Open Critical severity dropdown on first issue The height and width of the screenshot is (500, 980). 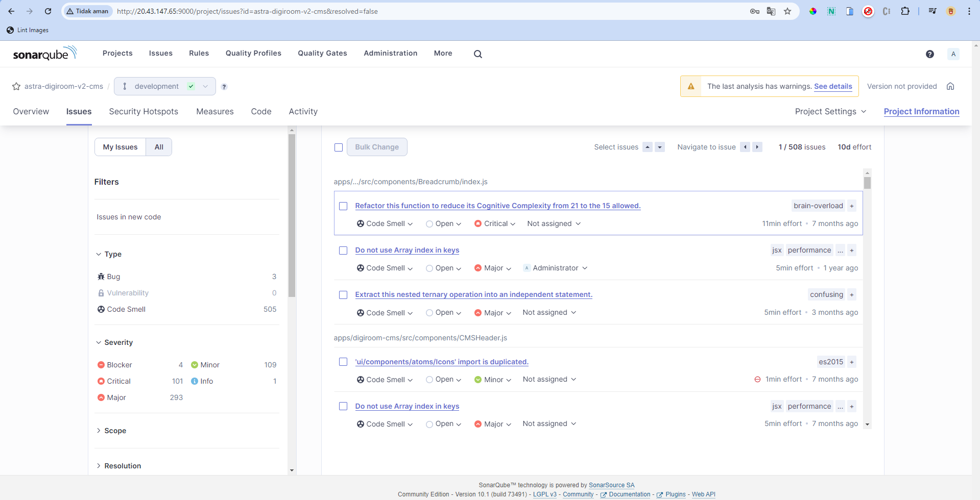(x=495, y=223)
